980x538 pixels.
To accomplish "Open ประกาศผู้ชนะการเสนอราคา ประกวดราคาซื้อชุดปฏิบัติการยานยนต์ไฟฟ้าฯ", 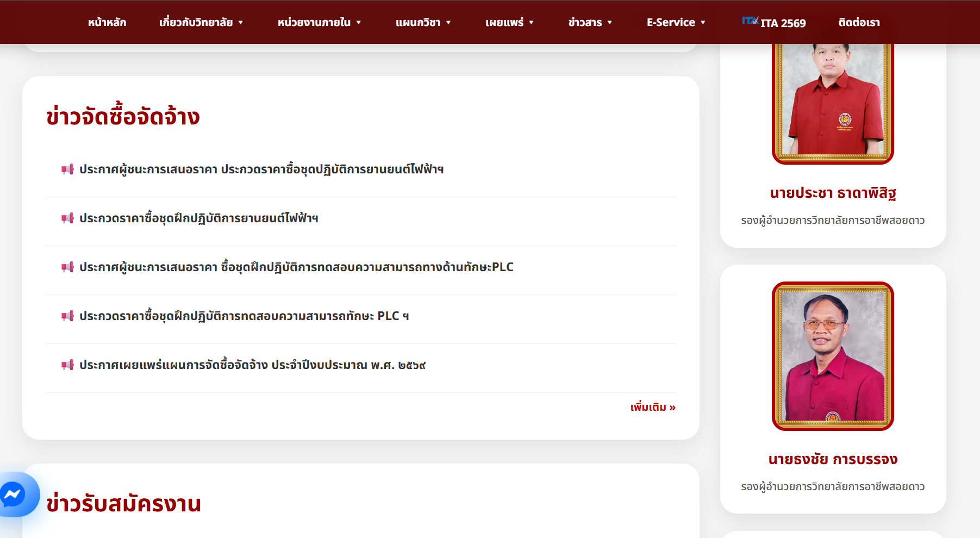I will coord(261,170).
